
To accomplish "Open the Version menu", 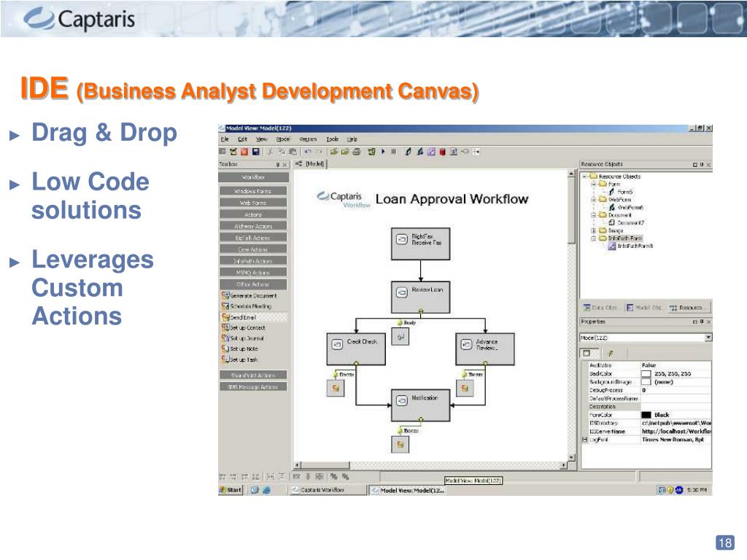I will (x=308, y=139).
